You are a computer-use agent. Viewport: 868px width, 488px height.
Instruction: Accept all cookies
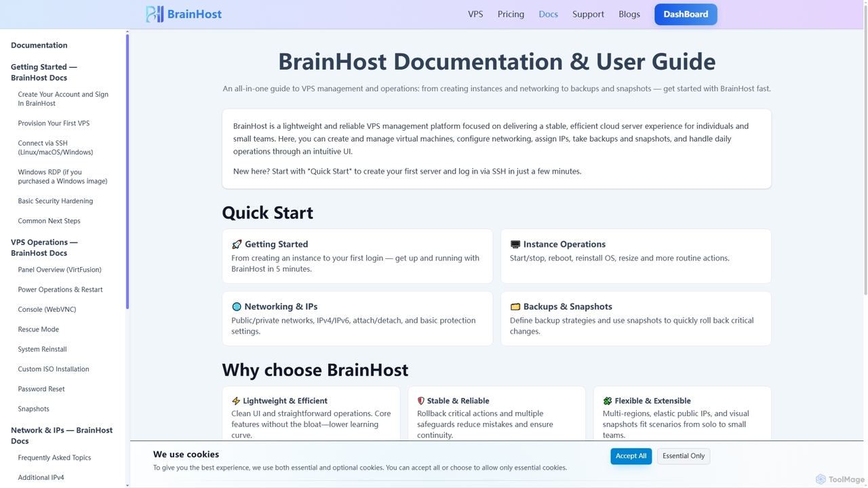[x=631, y=456]
